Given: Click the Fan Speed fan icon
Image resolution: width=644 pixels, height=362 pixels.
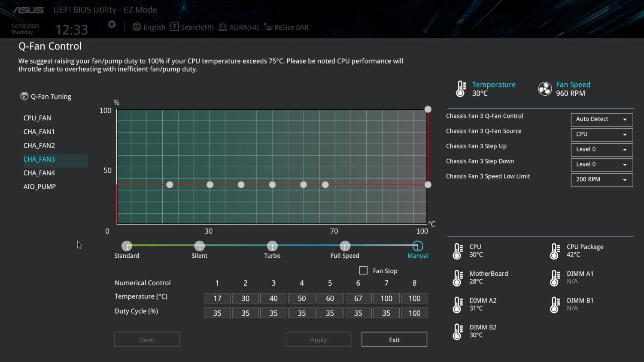Looking at the screenshot, I should (x=545, y=89).
